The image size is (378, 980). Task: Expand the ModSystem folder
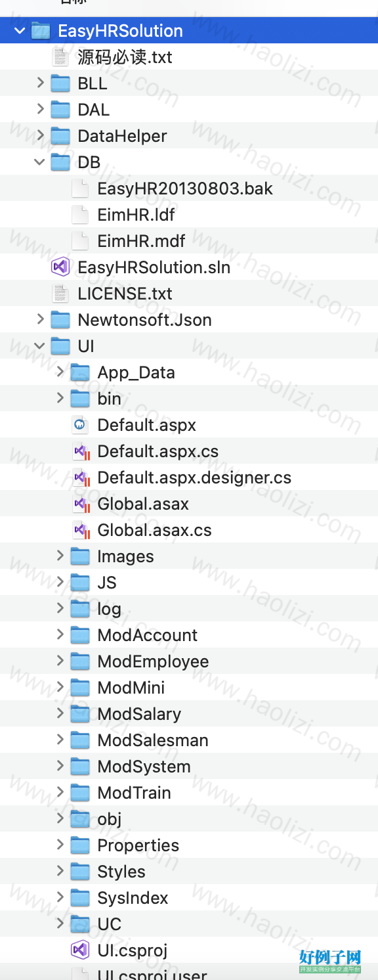pyautogui.click(x=60, y=767)
